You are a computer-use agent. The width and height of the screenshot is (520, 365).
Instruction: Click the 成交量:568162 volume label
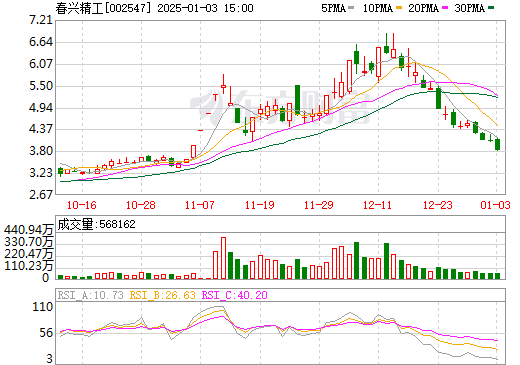(97, 224)
